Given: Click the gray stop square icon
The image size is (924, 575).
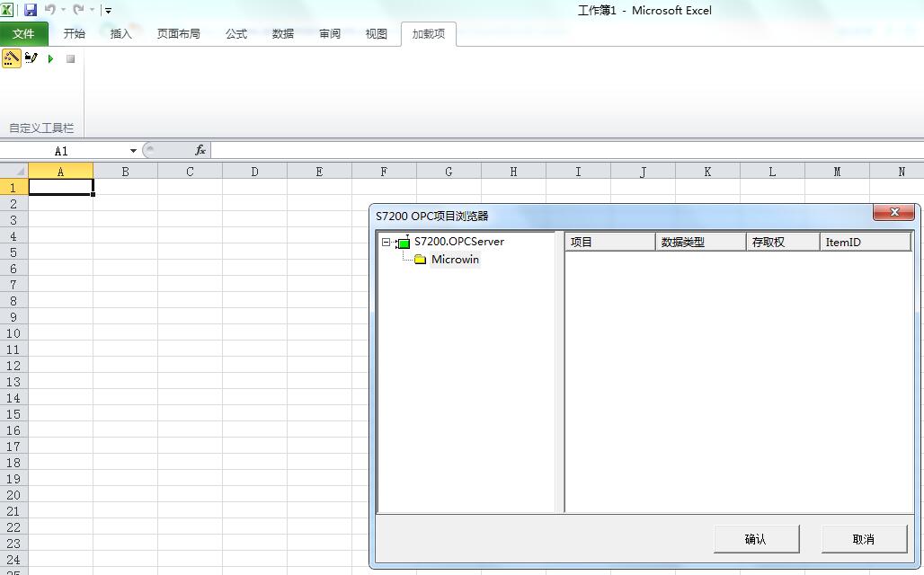Looking at the screenshot, I should click(x=70, y=59).
